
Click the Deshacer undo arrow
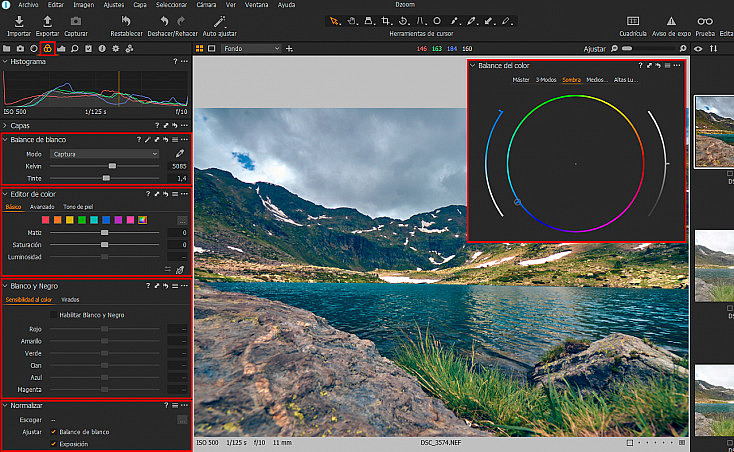(x=164, y=21)
